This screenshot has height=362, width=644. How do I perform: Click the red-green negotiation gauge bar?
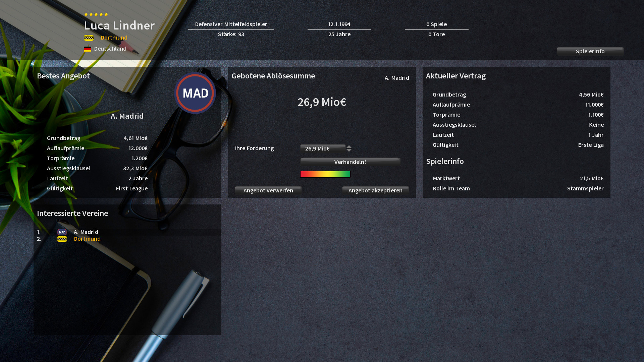tap(325, 174)
